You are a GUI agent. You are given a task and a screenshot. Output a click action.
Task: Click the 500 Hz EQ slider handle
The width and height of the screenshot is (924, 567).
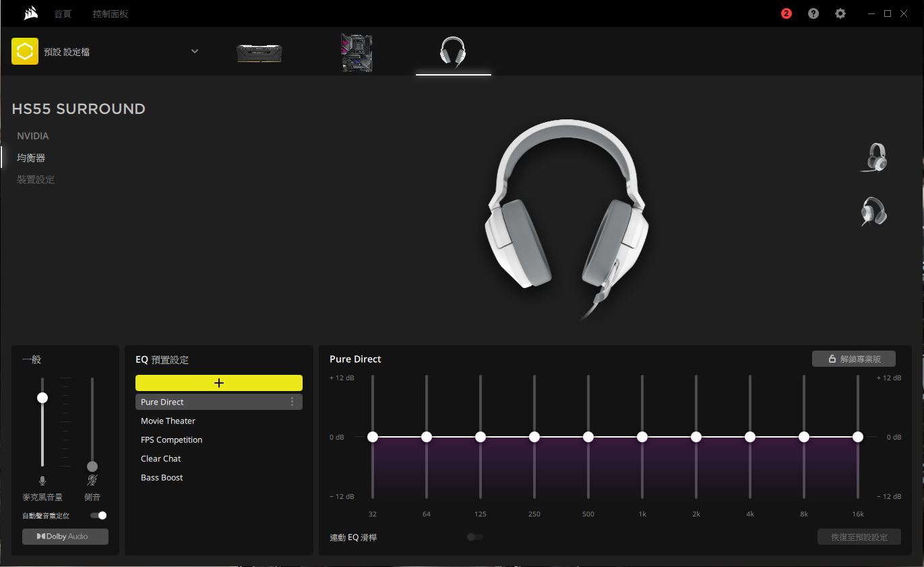(588, 437)
